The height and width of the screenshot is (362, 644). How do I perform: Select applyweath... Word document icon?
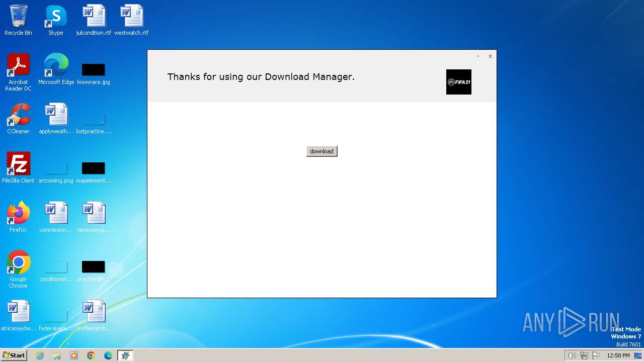56,118
